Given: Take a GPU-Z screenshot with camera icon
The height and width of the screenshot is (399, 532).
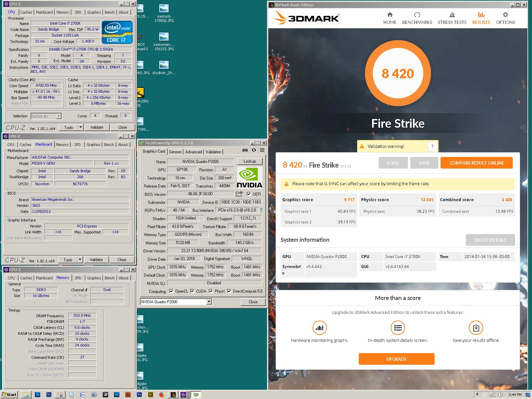Looking at the screenshot, I should point(245,150).
